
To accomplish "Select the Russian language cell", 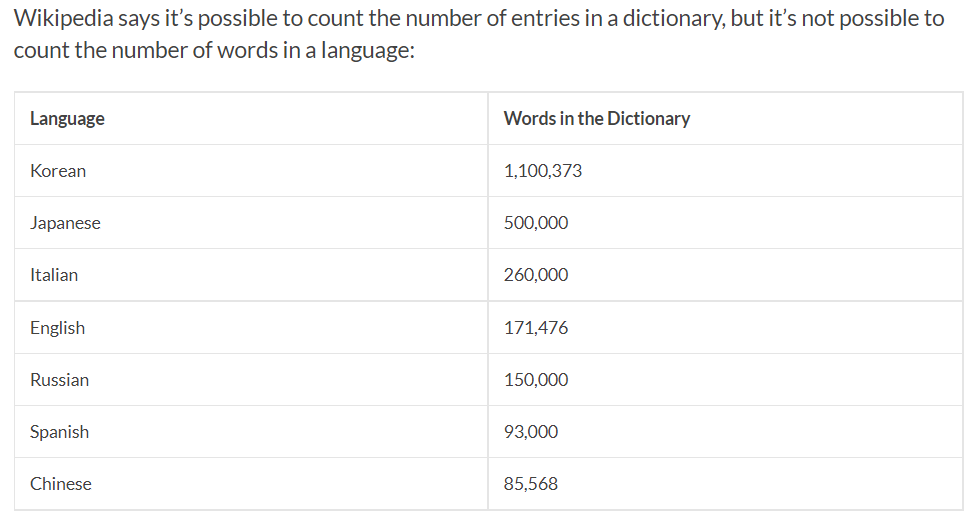I will click(59, 380).
